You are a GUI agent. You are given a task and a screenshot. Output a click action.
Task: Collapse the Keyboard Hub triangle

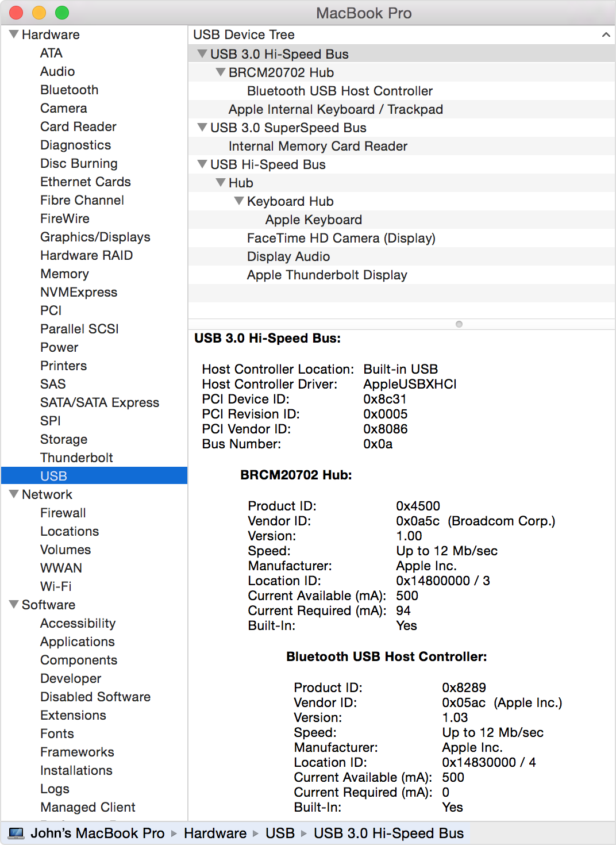(x=239, y=201)
